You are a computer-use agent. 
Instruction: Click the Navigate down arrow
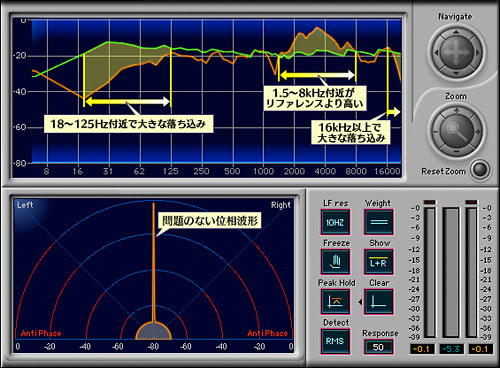[456, 73]
